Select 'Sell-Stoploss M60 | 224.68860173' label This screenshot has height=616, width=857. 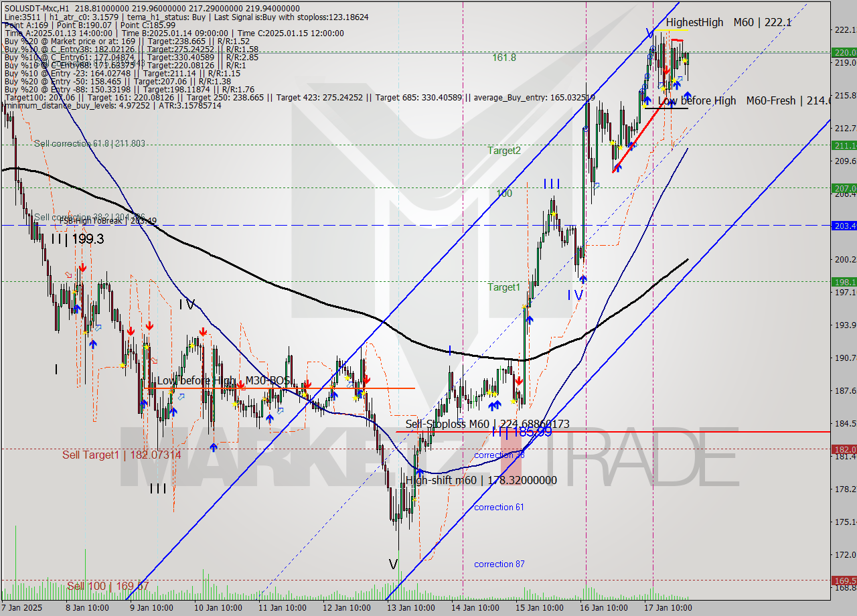[487, 424]
